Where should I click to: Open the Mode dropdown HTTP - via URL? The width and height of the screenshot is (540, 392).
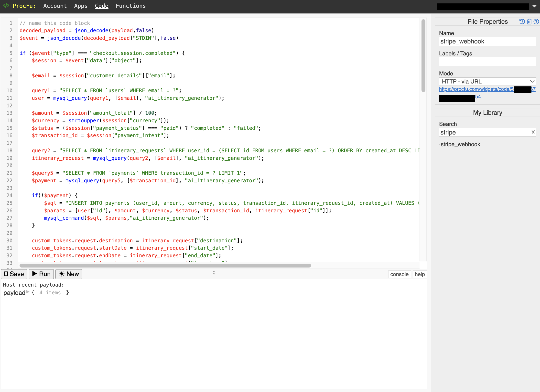pyautogui.click(x=487, y=82)
